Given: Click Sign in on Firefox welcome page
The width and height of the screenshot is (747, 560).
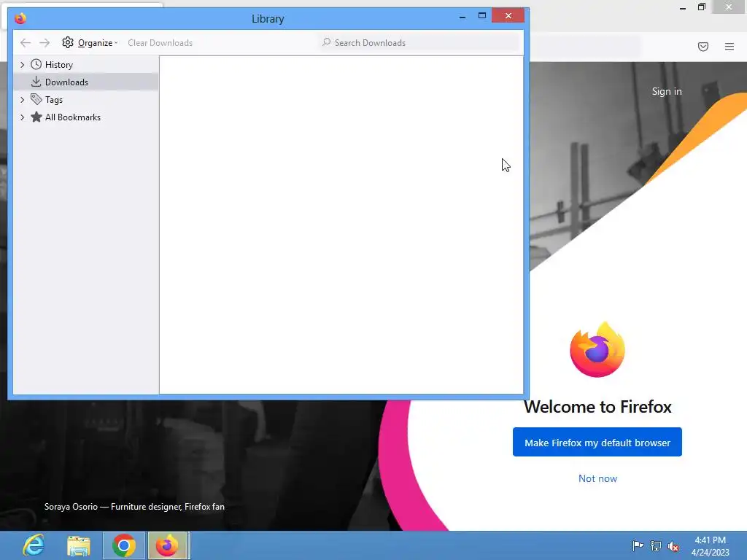Looking at the screenshot, I should [667, 91].
